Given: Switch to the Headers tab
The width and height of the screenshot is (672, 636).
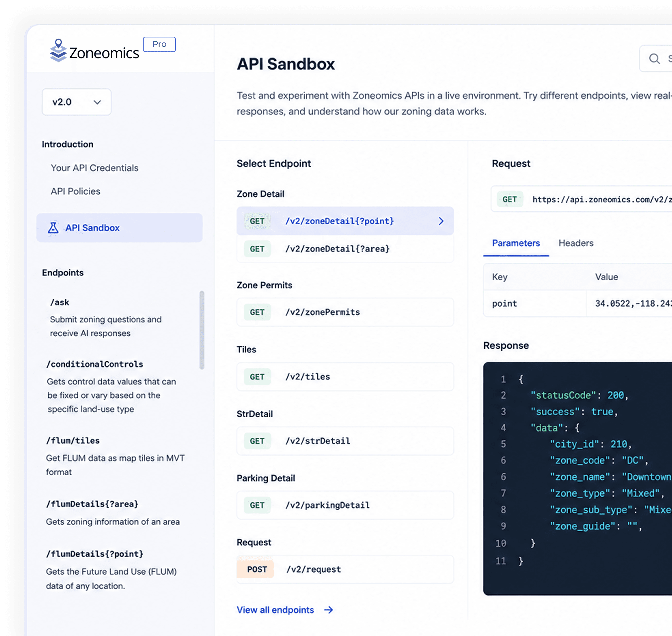Looking at the screenshot, I should 576,243.
